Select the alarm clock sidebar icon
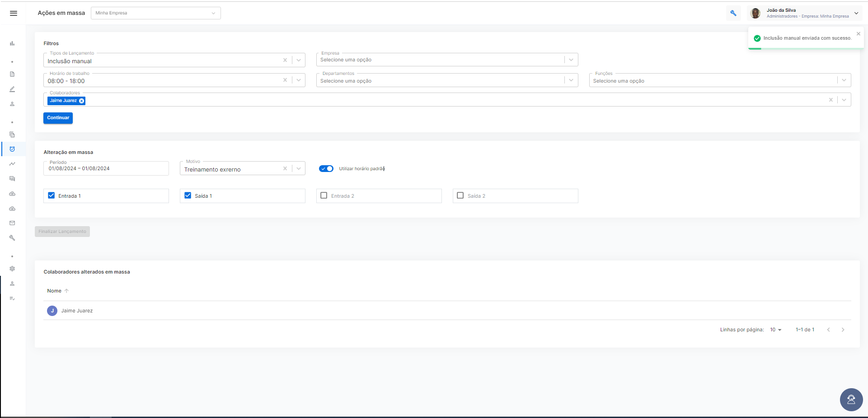Image resolution: width=868 pixels, height=418 pixels. point(12,149)
